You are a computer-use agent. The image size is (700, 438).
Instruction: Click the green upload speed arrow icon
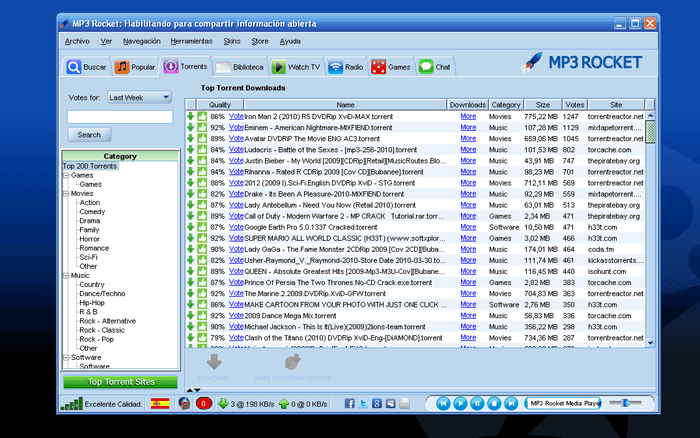click(283, 404)
